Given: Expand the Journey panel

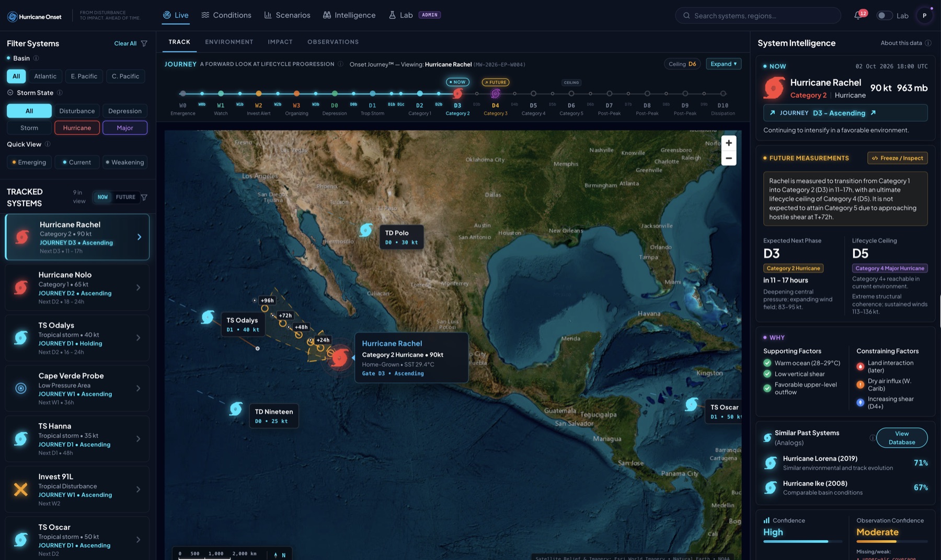Looking at the screenshot, I should [724, 64].
